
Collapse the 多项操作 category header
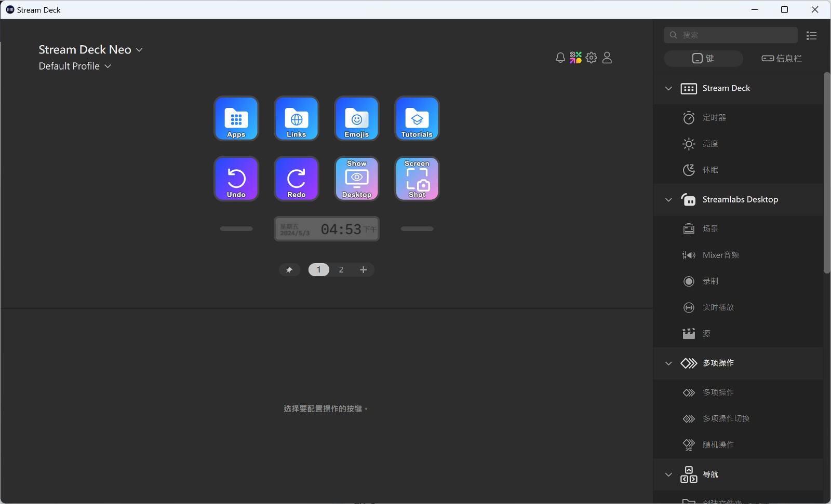[668, 363]
